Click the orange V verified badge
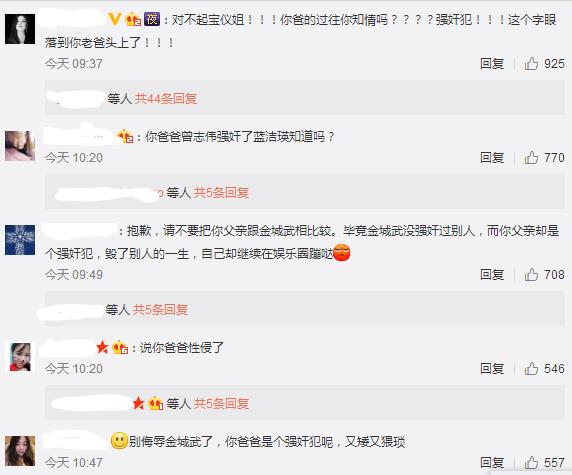Image resolution: width=572 pixels, height=475 pixels. 115,19
